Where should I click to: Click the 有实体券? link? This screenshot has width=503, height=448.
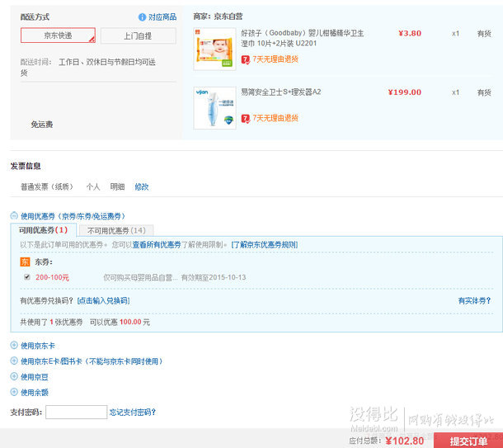(474, 300)
